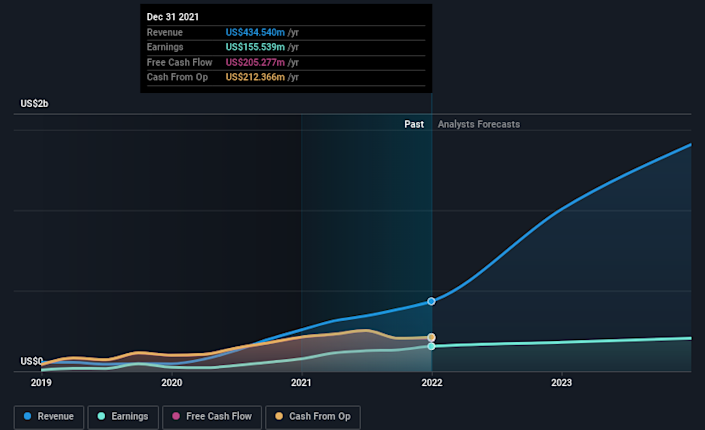The width and height of the screenshot is (705, 430).
Task: Toggle the Earnings series in the legend
Action: 123,416
